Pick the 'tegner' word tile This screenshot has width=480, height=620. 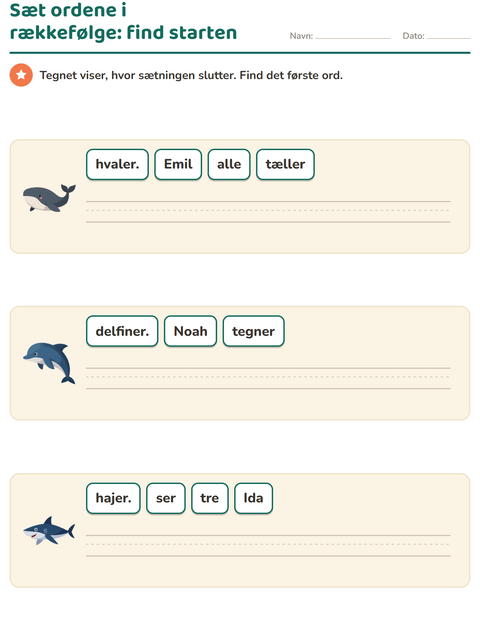pyautogui.click(x=253, y=331)
